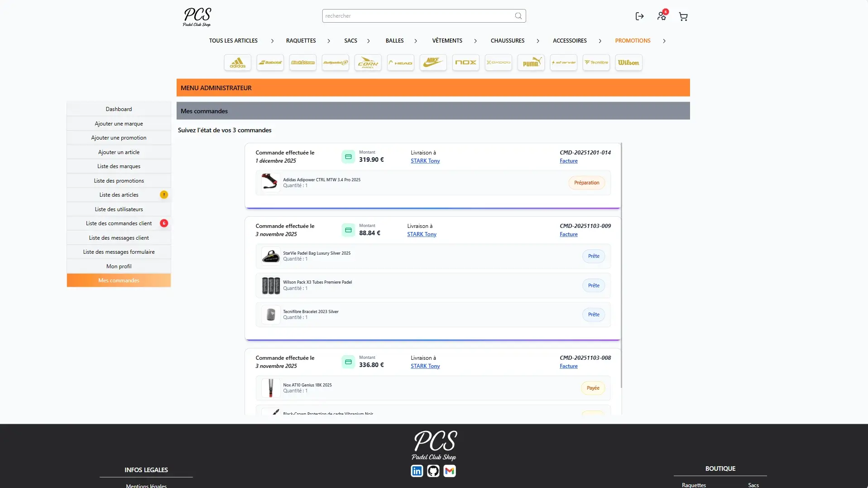Screen dimensions: 868x488
Task: Select the Wilson brand logo
Action: click(629, 63)
